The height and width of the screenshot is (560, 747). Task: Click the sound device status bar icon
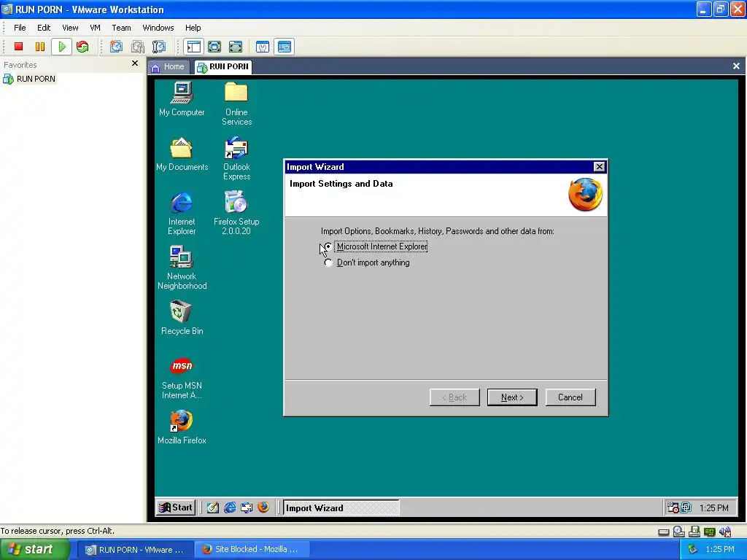click(x=725, y=532)
